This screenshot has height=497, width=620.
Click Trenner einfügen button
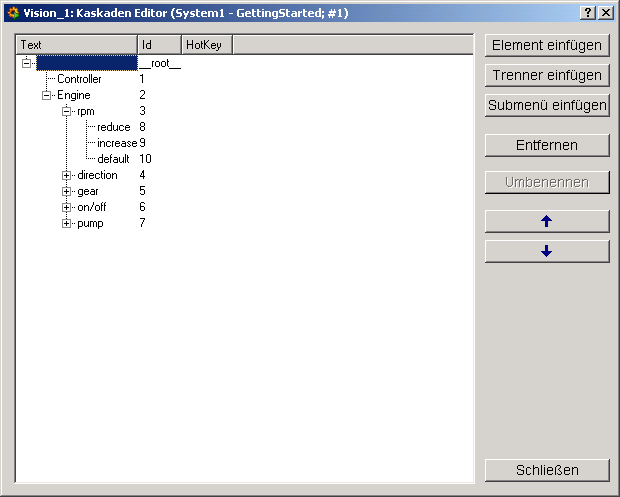click(x=547, y=75)
